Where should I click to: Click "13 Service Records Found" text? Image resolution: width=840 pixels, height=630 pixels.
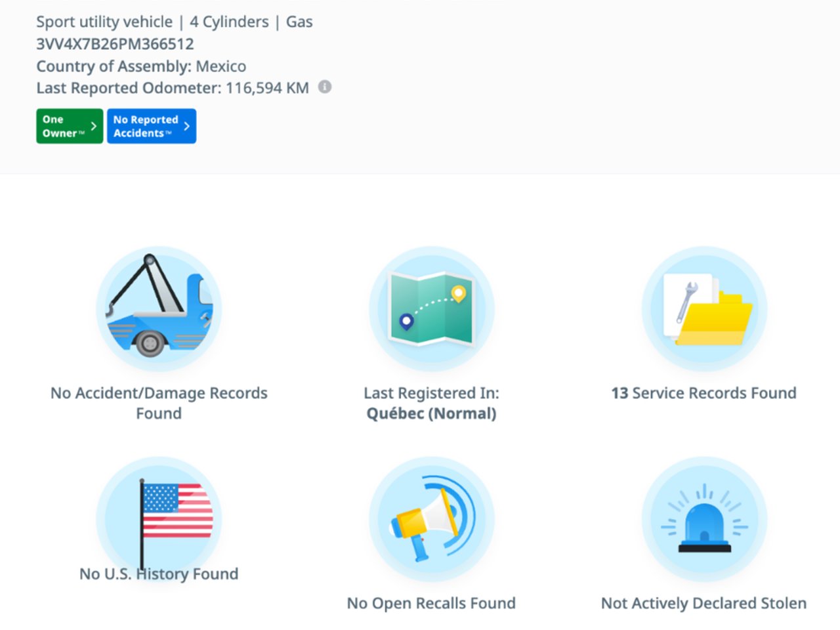tap(703, 393)
